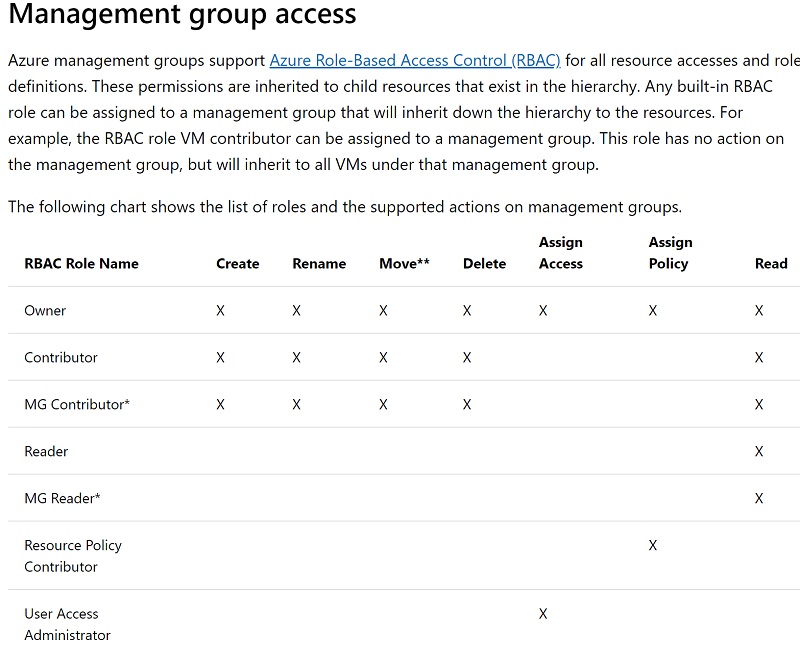Select the Create column header

pyautogui.click(x=237, y=264)
